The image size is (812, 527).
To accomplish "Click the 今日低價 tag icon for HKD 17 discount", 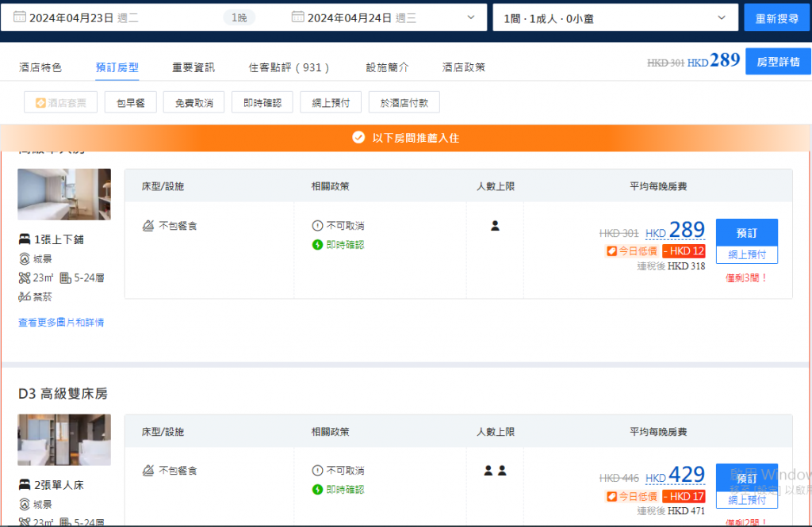I will (612, 496).
